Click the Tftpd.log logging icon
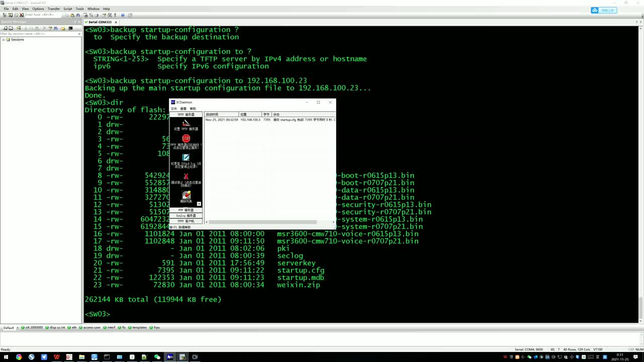The height and width of the screenshot is (362, 644). pyautogui.click(x=186, y=157)
